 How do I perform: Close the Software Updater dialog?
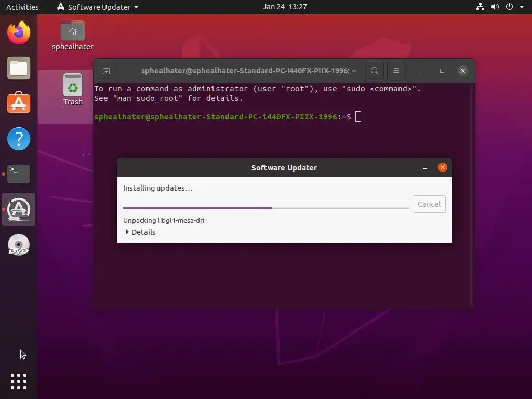[443, 168]
